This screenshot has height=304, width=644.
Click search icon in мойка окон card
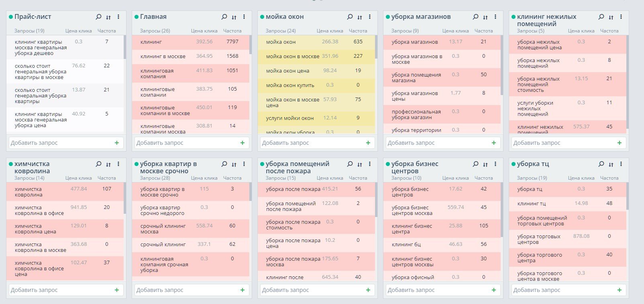point(350,17)
